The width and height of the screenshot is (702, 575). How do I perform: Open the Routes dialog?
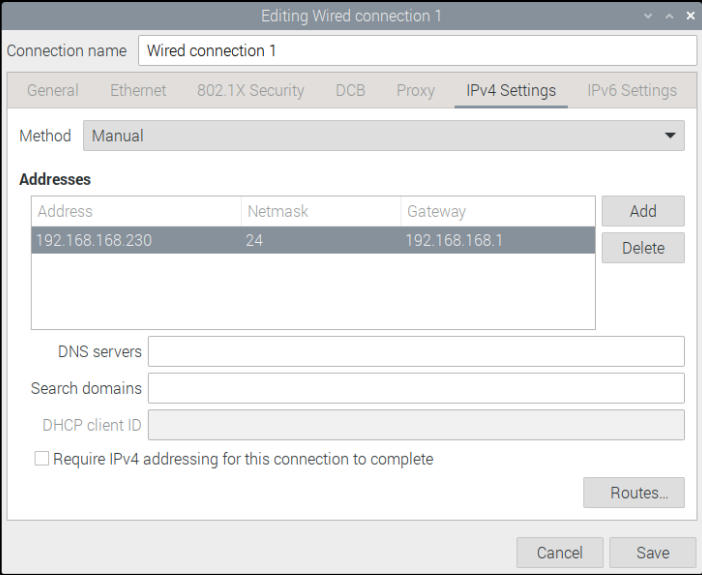(633, 492)
